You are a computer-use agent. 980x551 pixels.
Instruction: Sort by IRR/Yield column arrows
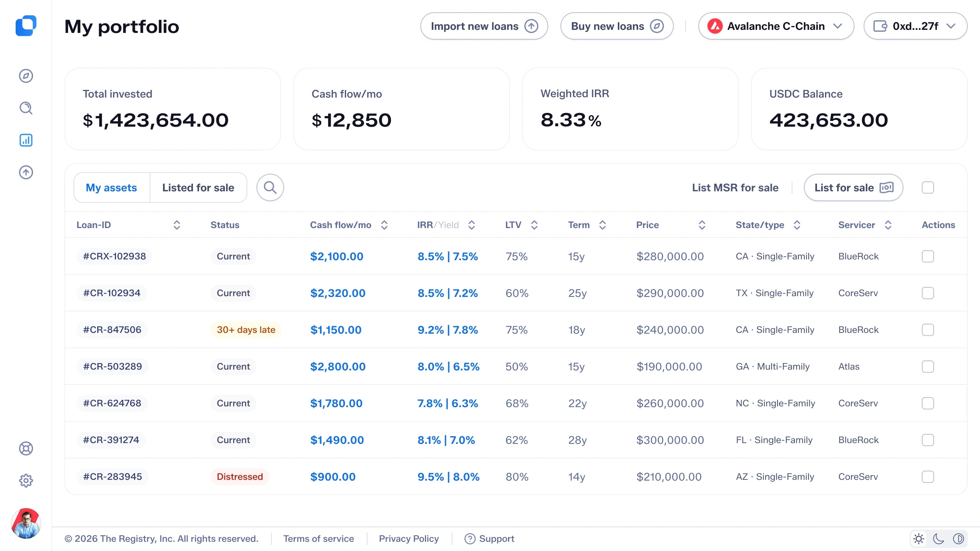pos(472,225)
